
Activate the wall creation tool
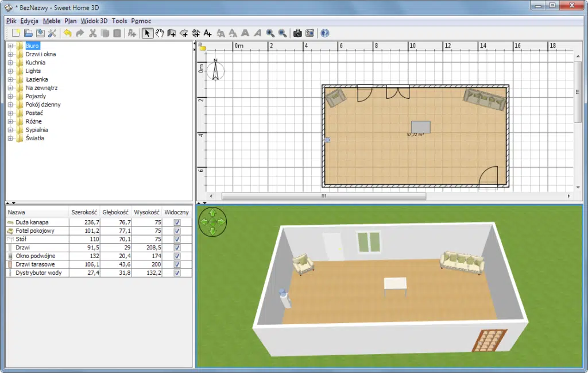[172, 33]
